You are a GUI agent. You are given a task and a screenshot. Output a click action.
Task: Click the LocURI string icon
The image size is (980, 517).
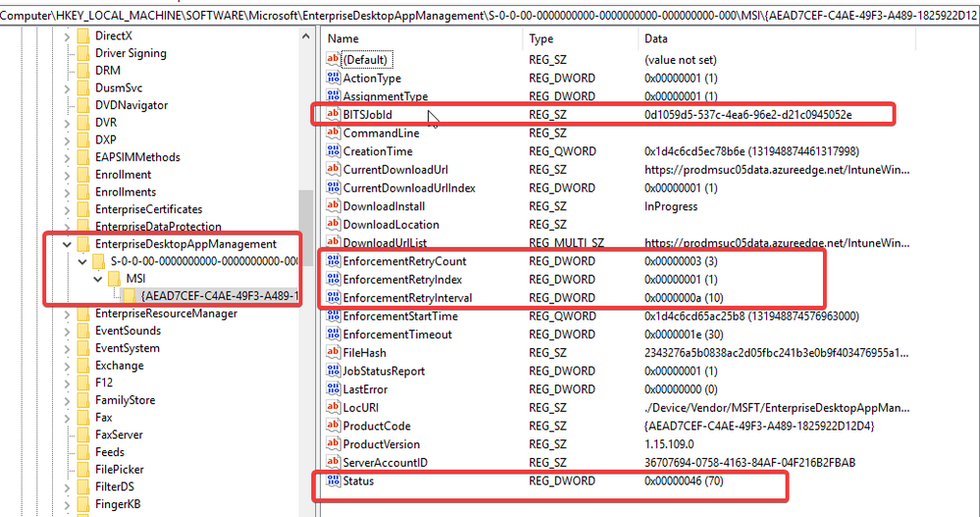(334, 407)
